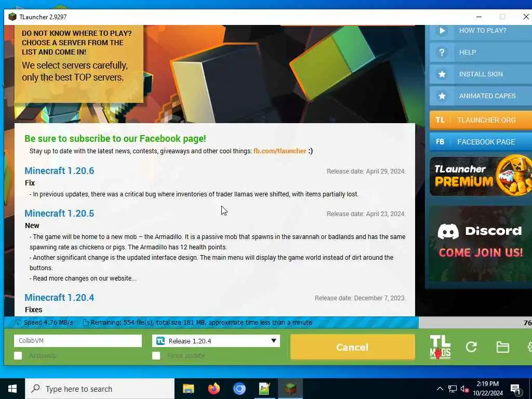This screenshot has height=399, width=532.
Task: Click the TL icon in version dropdown
Action: (x=161, y=341)
